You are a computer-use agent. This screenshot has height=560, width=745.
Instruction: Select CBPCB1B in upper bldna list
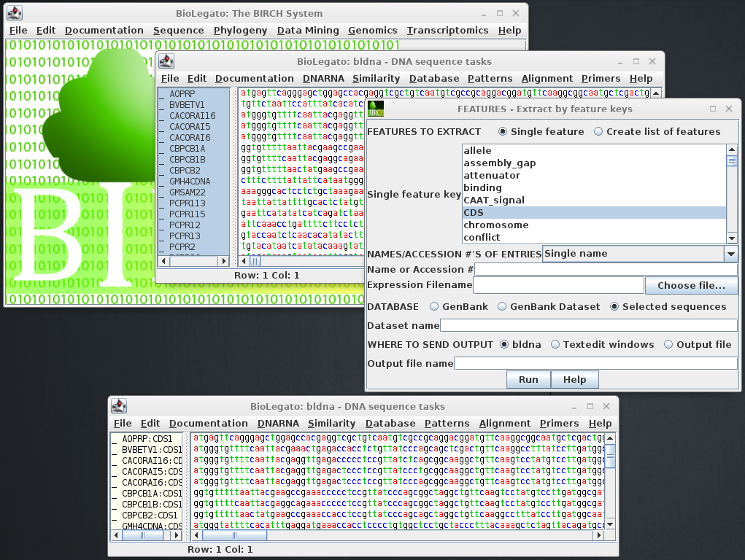pyautogui.click(x=194, y=159)
